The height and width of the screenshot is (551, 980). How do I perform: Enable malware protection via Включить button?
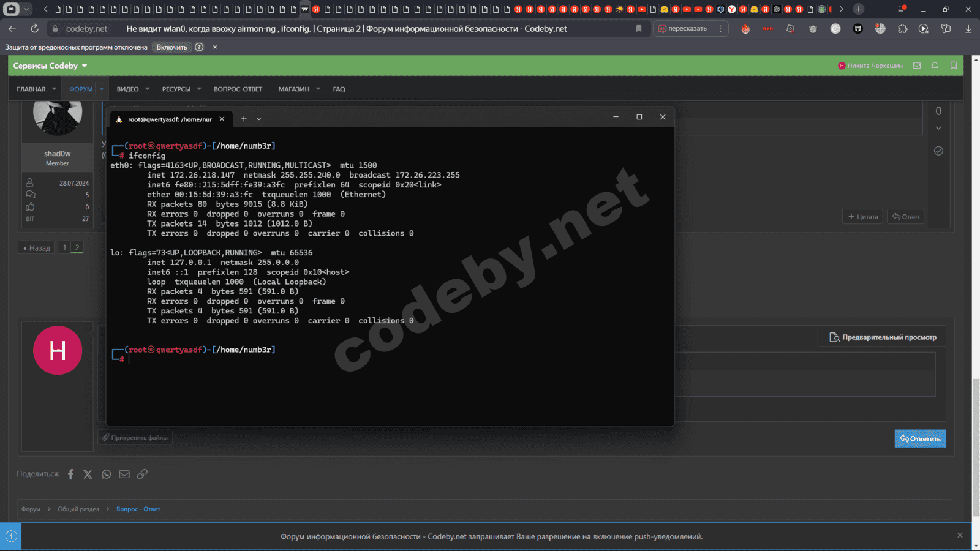pyautogui.click(x=171, y=47)
